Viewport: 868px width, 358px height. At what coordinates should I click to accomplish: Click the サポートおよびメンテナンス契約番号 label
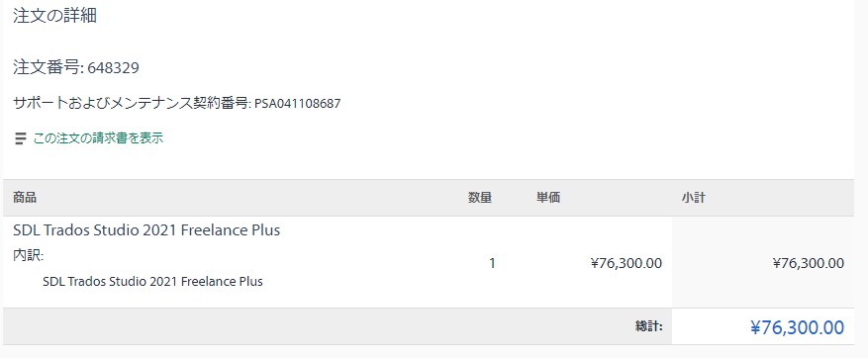[133, 103]
